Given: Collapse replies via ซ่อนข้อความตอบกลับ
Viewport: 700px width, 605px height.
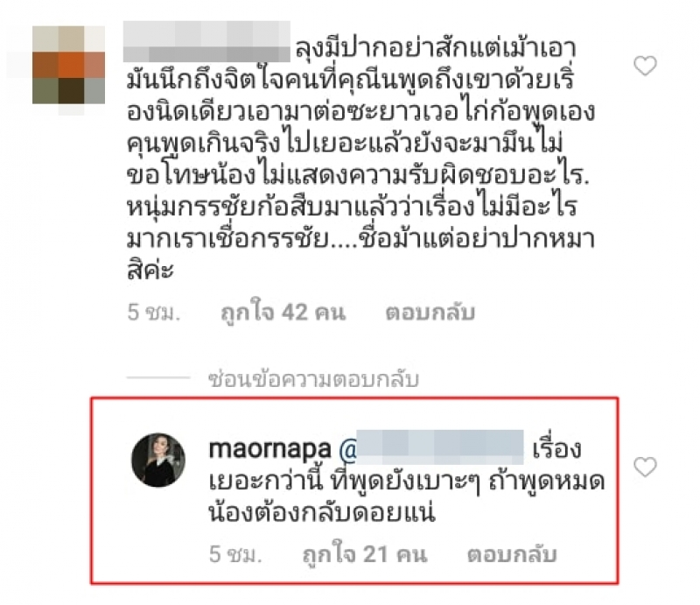Looking at the screenshot, I should tap(314, 379).
